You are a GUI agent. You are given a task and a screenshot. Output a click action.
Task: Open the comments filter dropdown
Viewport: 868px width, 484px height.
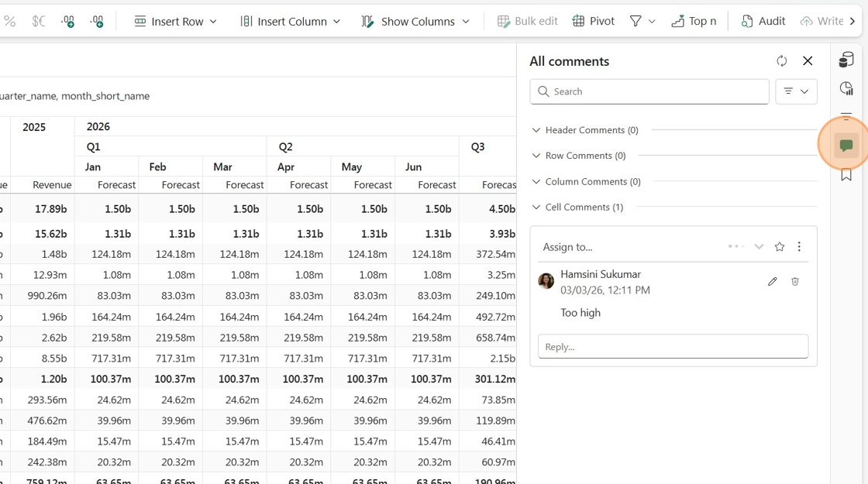(796, 91)
